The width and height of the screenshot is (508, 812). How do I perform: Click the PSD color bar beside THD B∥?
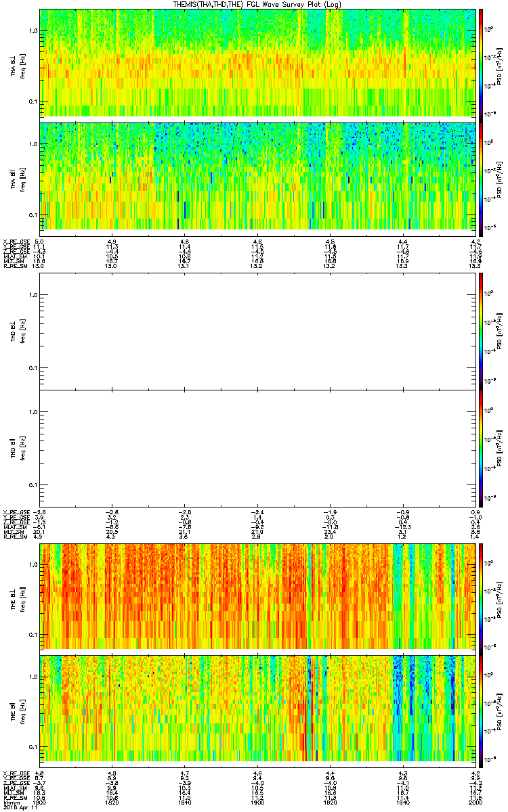click(x=481, y=448)
